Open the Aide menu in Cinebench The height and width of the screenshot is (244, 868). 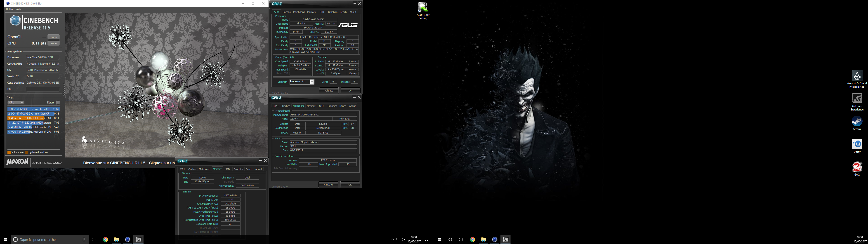(x=19, y=9)
